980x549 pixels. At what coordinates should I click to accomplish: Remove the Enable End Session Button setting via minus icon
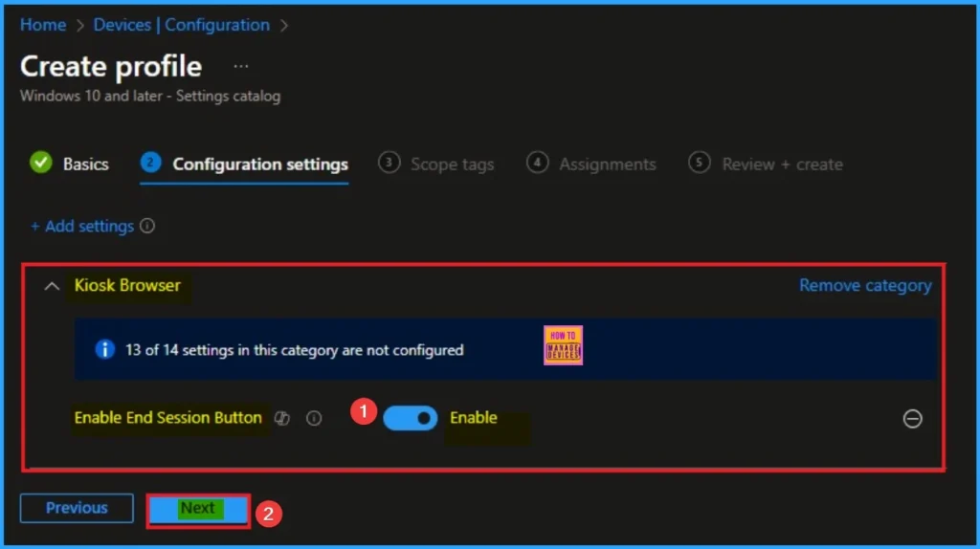913,418
